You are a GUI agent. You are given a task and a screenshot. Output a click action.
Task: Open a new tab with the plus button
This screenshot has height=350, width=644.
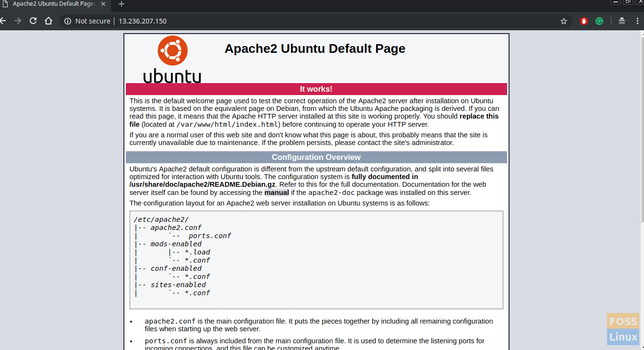[121, 4]
